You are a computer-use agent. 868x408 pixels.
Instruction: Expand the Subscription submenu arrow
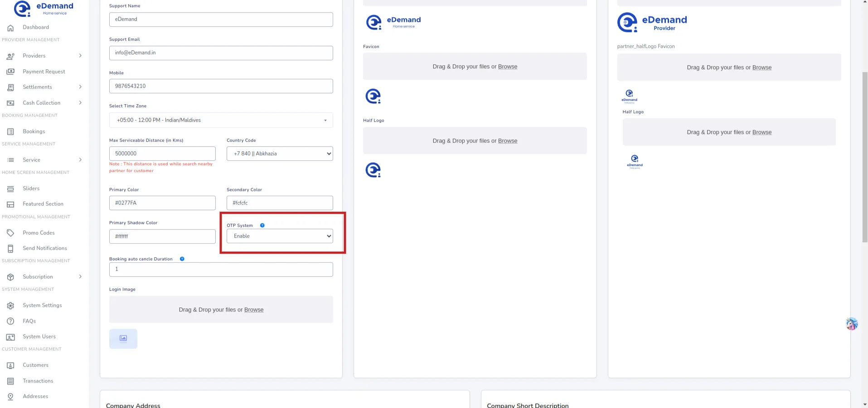(80, 277)
